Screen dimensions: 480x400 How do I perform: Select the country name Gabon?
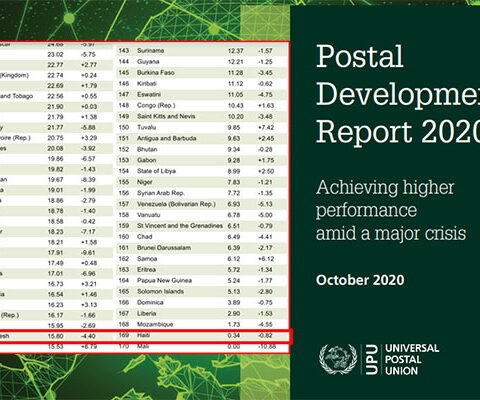146,160
